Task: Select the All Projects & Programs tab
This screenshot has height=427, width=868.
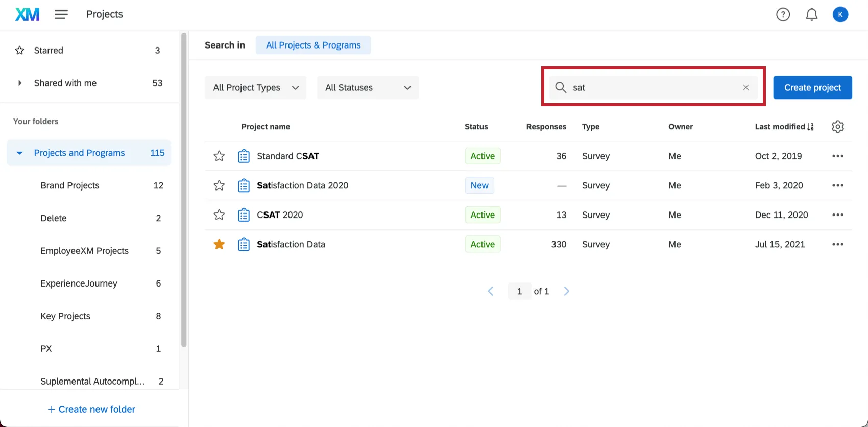Action: (x=313, y=45)
